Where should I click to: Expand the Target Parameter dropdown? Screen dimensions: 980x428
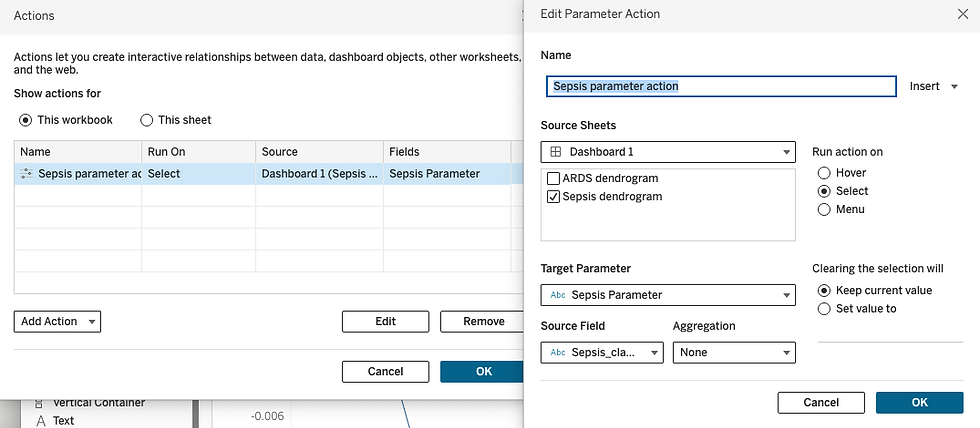(x=668, y=295)
